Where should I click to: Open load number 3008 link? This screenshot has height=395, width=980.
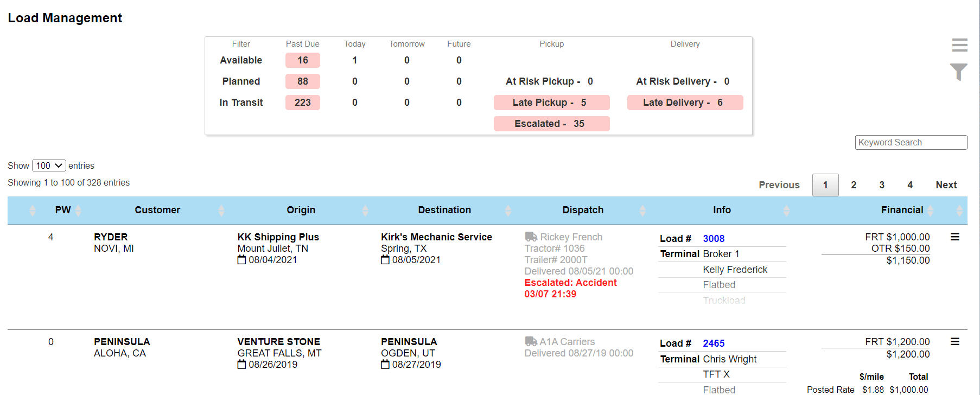(x=714, y=239)
